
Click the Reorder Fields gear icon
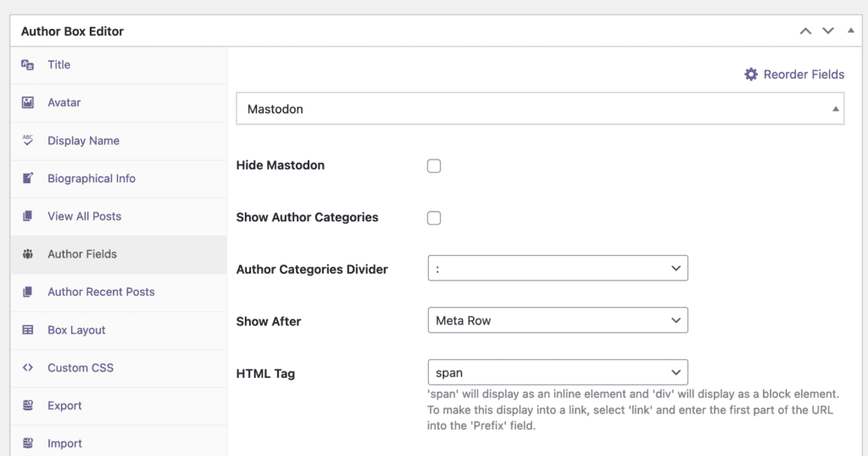point(751,74)
